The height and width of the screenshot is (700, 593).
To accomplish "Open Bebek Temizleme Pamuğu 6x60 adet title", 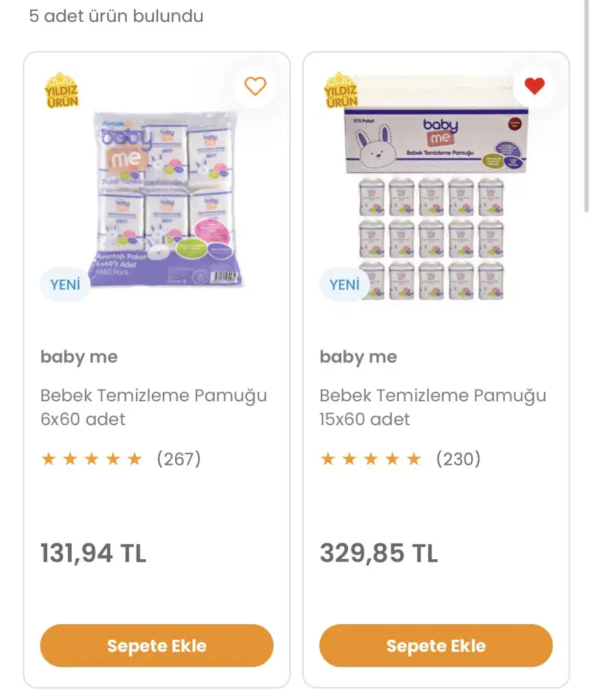I will coord(153,407).
